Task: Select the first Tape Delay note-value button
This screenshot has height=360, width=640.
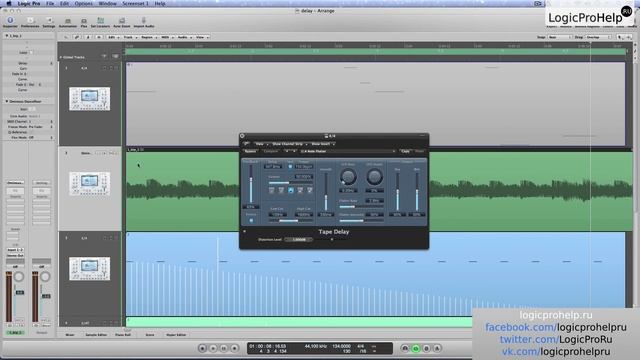Action: pyautogui.click(x=271, y=190)
